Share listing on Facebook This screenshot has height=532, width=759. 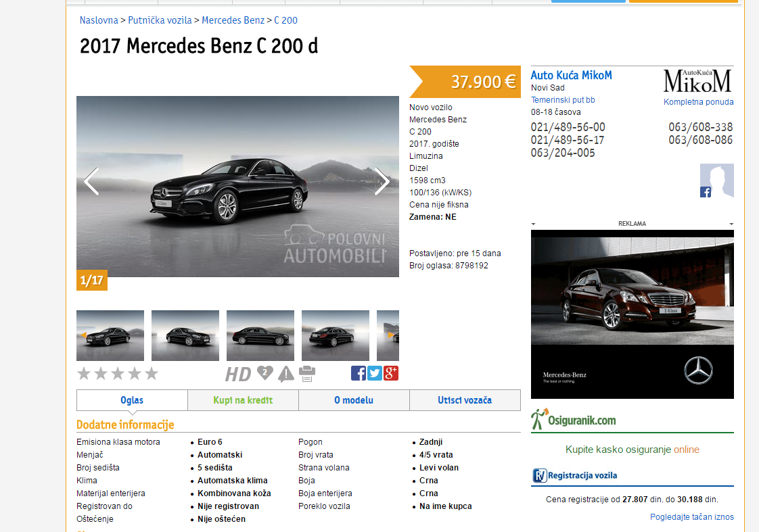[359, 373]
